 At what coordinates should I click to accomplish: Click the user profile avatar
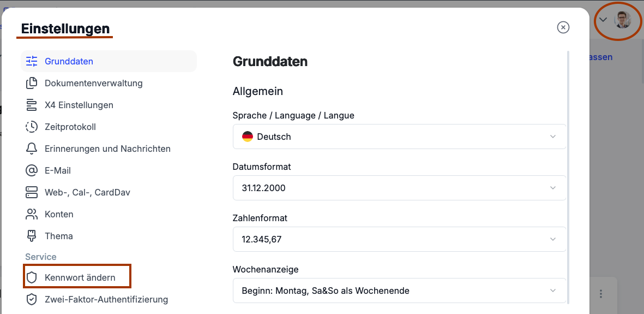pyautogui.click(x=622, y=20)
